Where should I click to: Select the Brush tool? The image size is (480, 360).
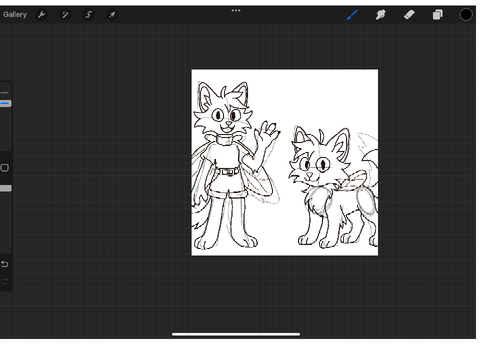352,15
